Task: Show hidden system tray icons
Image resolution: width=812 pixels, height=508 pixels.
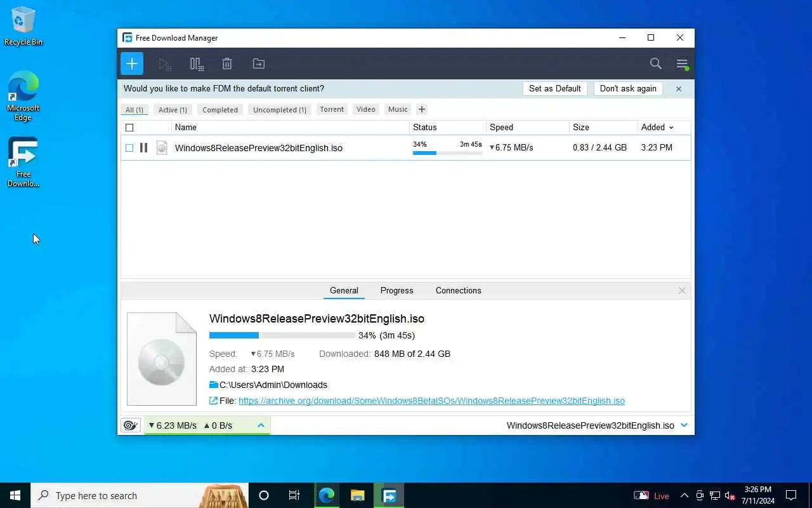Action: click(x=684, y=495)
